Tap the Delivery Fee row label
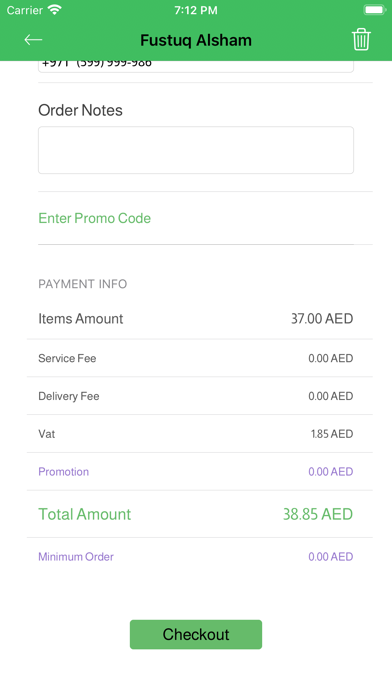392x696 pixels. [x=69, y=396]
